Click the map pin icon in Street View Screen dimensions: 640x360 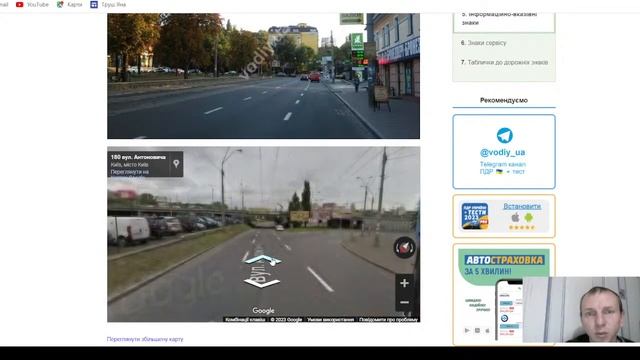click(x=176, y=164)
